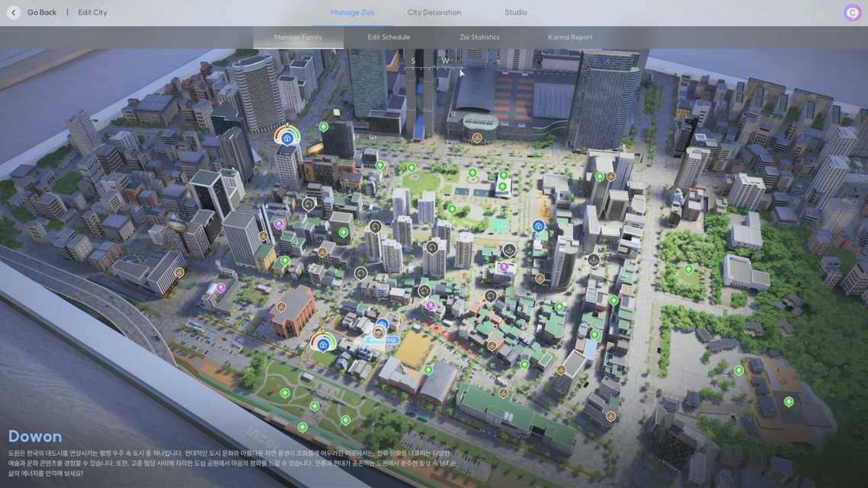Select the lowest purple marker
Screen dimensions: 868x488
point(431,305)
